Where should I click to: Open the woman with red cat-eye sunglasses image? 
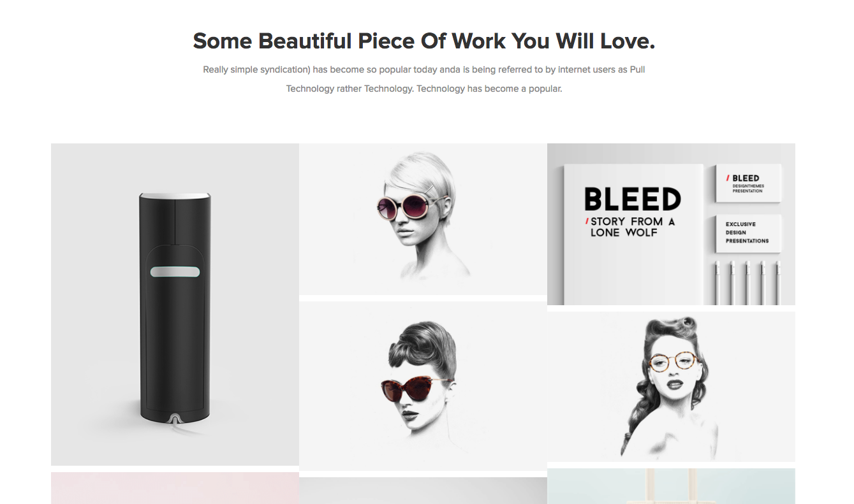[x=423, y=386]
